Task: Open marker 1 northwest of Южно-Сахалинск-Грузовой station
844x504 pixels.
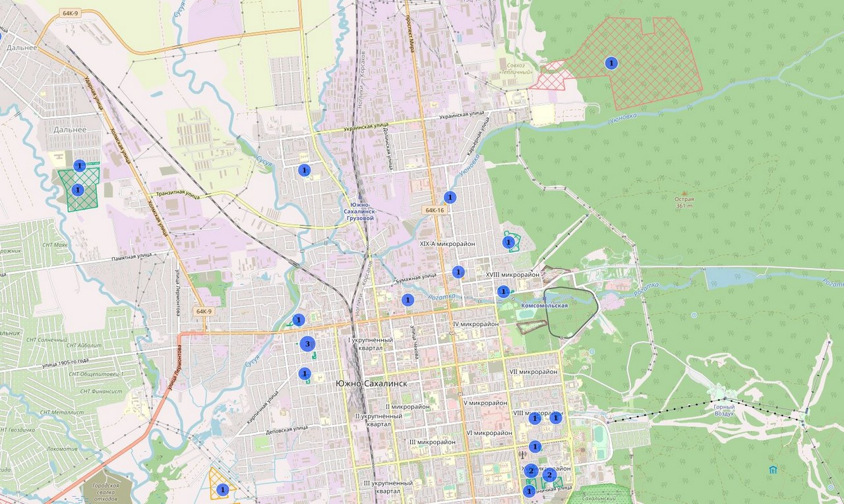Action: coord(304,170)
